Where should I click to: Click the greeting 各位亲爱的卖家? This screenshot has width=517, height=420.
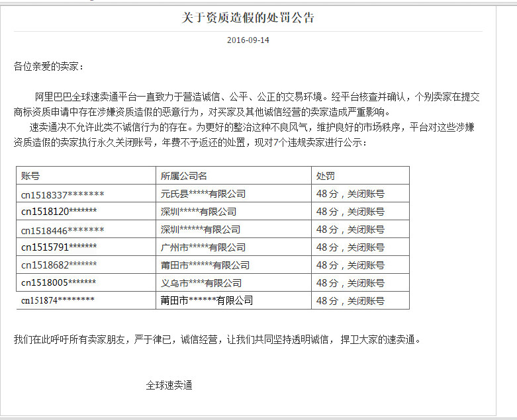(x=48, y=67)
